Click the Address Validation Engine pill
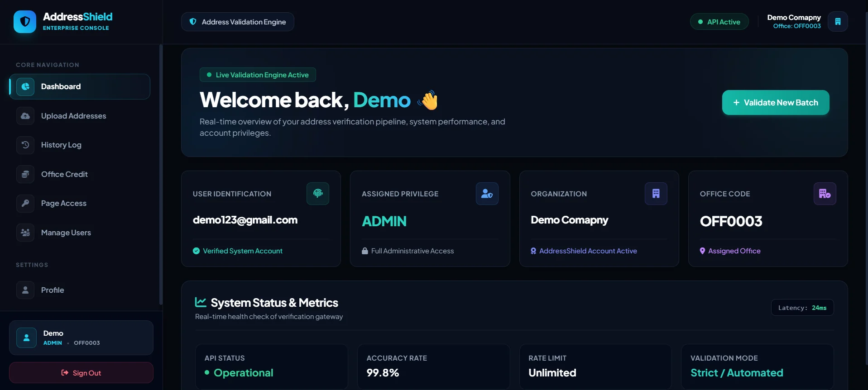This screenshot has height=390, width=868. click(238, 22)
